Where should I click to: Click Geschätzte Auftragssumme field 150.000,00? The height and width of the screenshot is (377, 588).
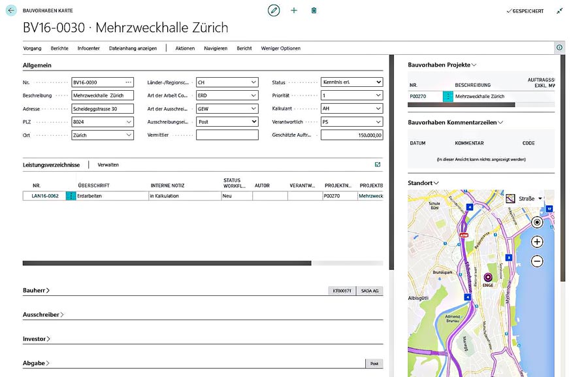(351, 135)
